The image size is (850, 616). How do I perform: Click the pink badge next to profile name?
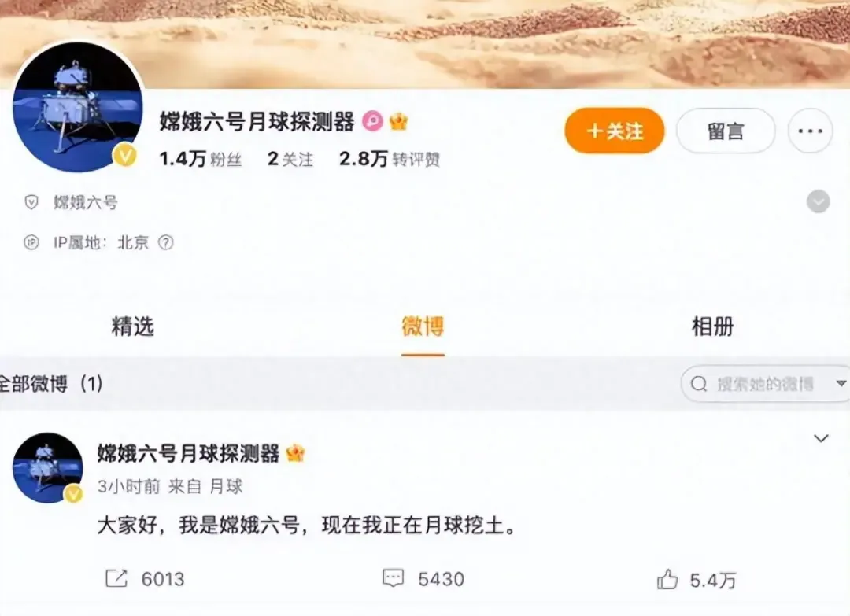coord(373,121)
